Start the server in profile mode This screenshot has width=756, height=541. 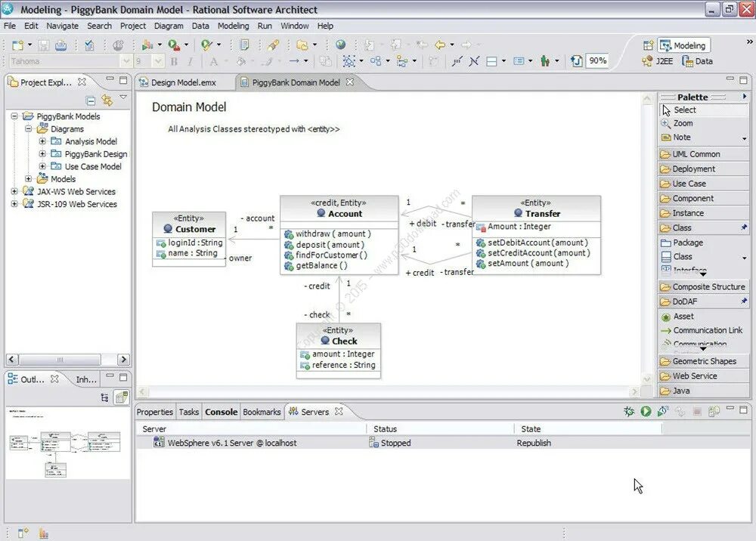point(663,411)
